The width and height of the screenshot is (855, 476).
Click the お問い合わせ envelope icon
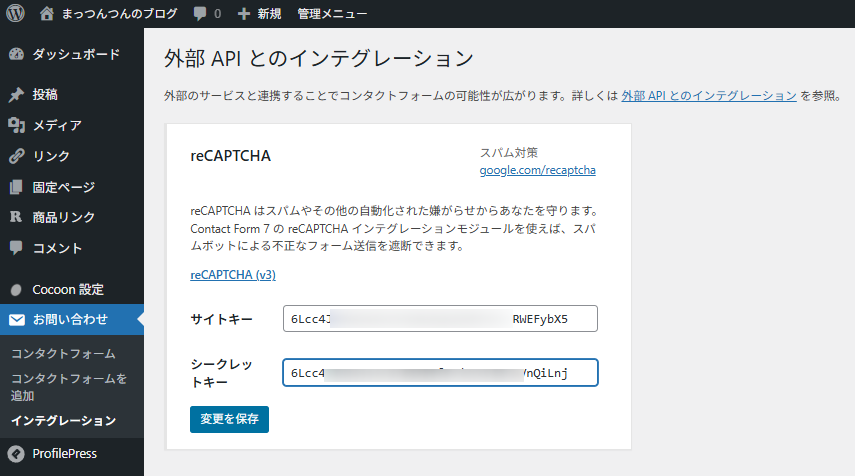(16, 320)
